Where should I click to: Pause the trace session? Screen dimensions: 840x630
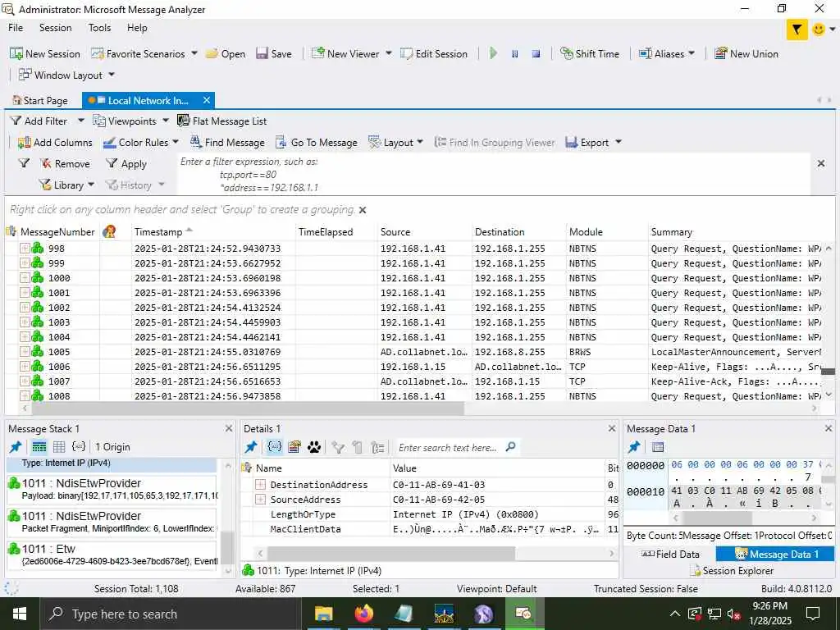tap(515, 53)
